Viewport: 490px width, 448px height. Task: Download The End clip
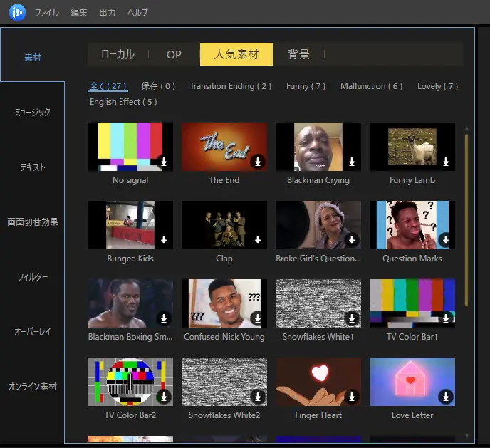(258, 162)
